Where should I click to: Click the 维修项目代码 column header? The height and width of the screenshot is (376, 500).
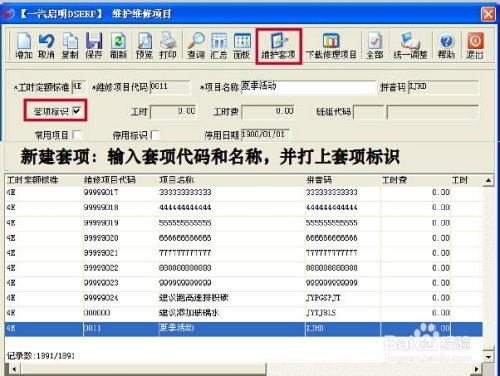(110, 180)
